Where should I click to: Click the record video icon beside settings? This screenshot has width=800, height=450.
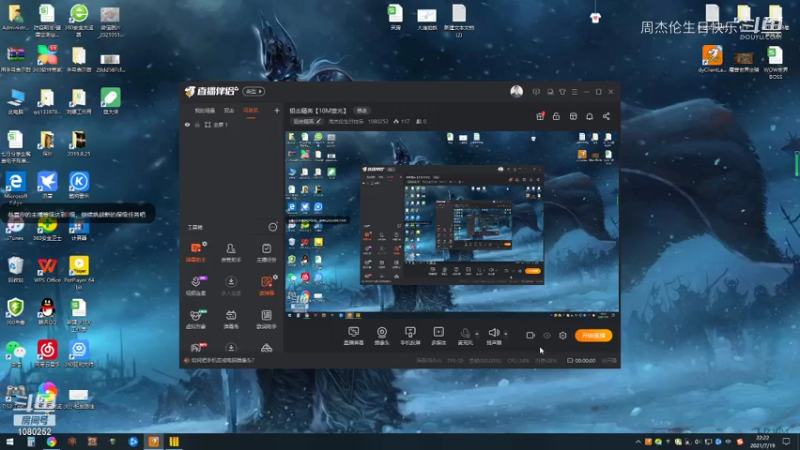530,335
